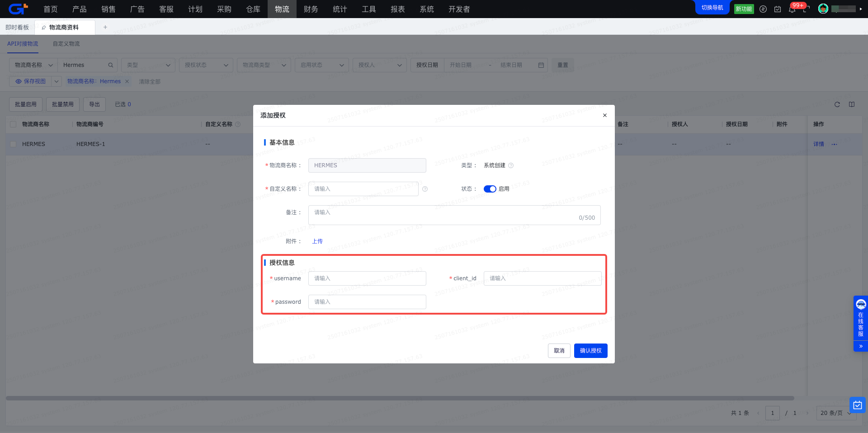868x433 pixels.
Task: Open the 物流商类型 filter dropdown
Action: click(x=264, y=65)
